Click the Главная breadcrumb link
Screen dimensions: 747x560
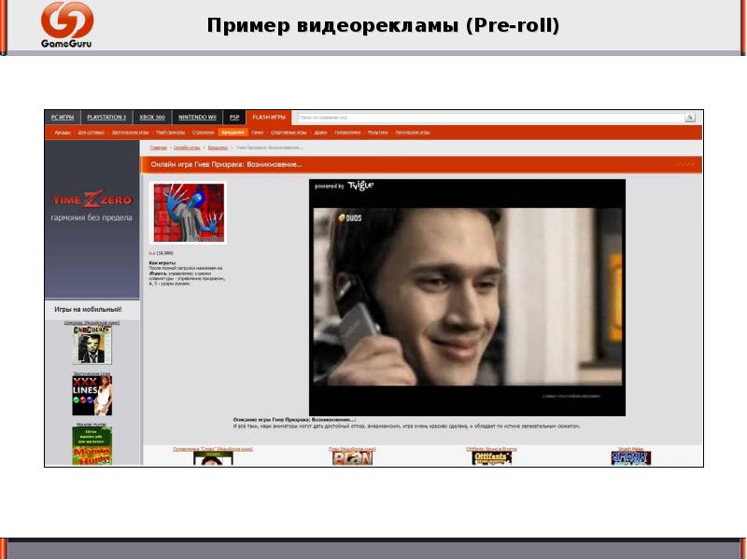(158, 147)
